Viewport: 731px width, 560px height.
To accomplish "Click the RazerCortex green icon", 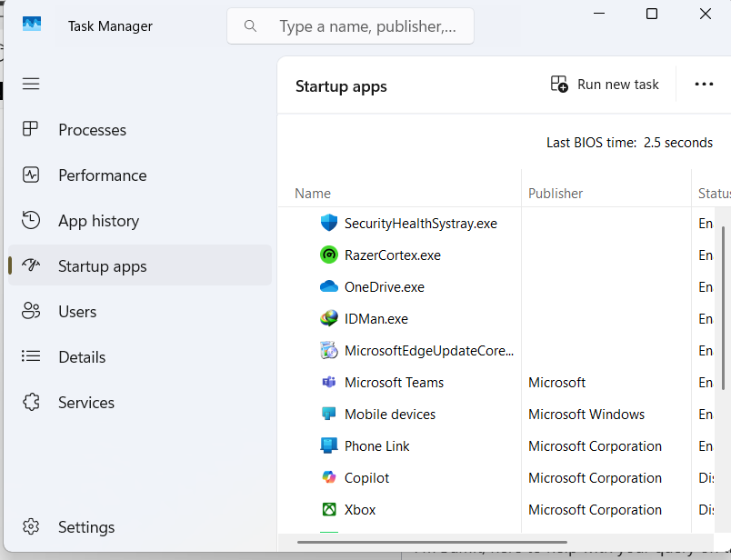I will 328,255.
